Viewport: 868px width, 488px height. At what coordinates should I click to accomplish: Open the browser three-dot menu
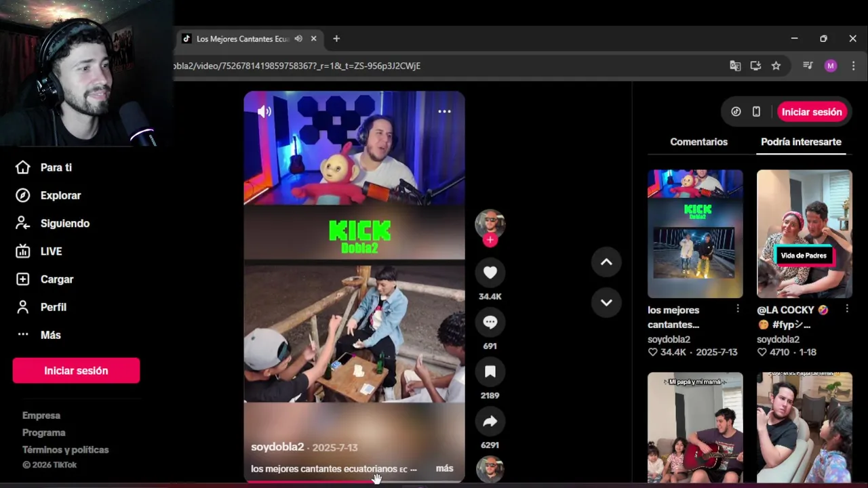click(x=854, y=66)
